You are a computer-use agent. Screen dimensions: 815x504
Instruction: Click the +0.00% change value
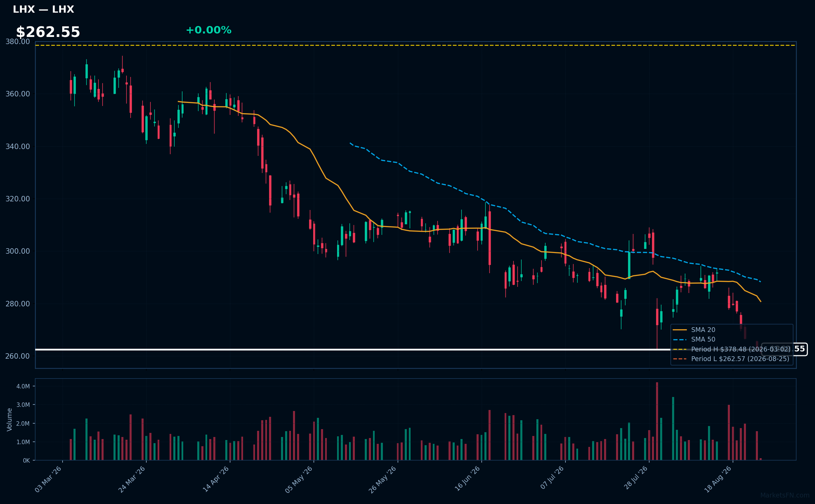[x=209, y=30]
